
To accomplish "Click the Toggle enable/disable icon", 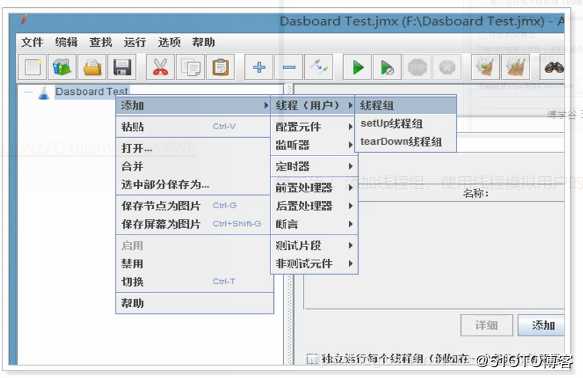I will [x=319, y=67].
